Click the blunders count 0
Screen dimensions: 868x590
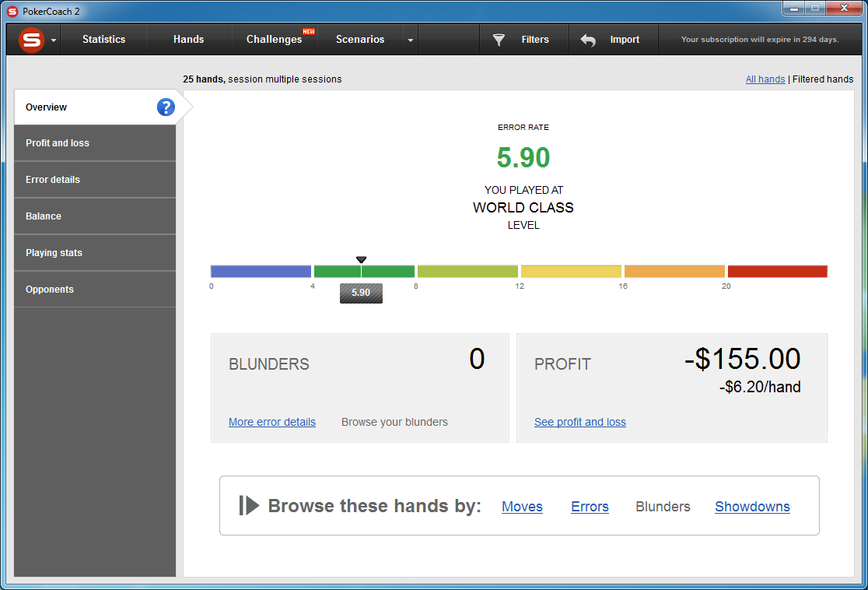coord(477,359)
